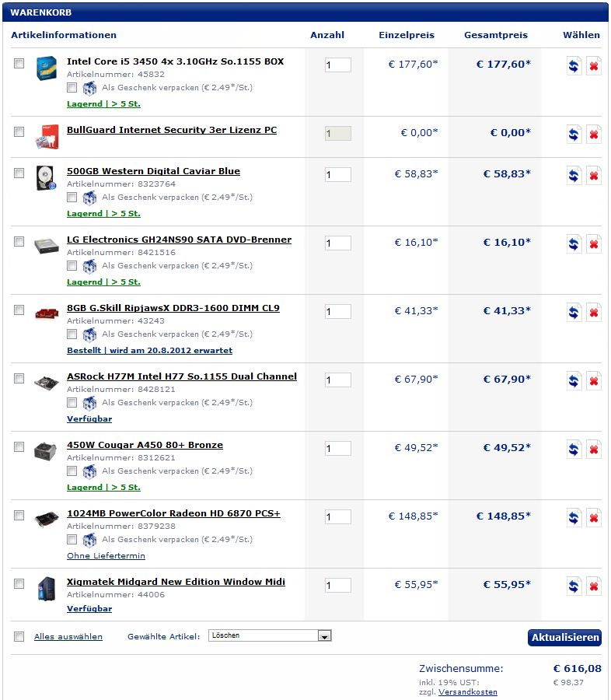
Task: Click quantity field for ASRock H77M
Action: (x=338, y=380)
